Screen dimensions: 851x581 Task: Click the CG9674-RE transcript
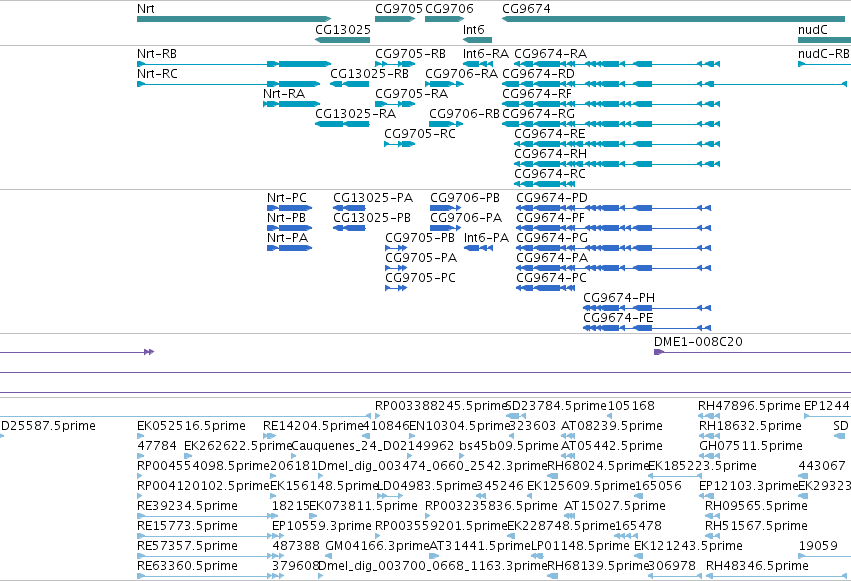coord(617,144)
